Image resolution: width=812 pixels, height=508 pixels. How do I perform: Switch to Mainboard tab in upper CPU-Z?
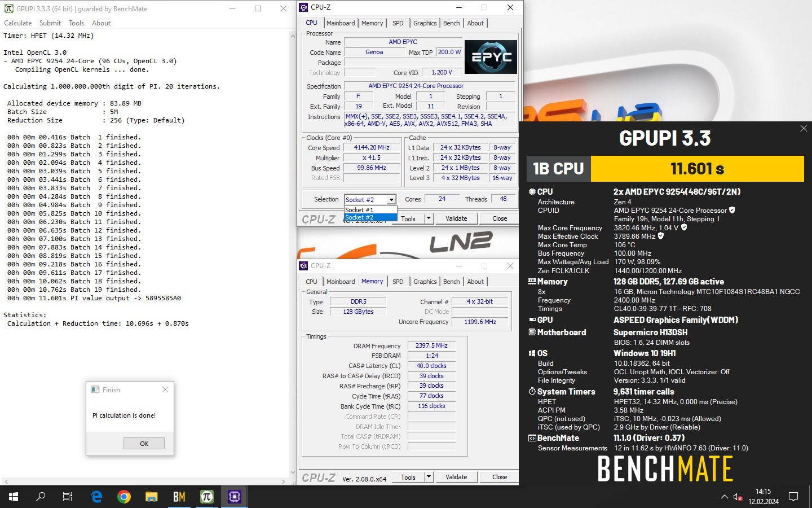pyautogui.click(x=341, y=23)
